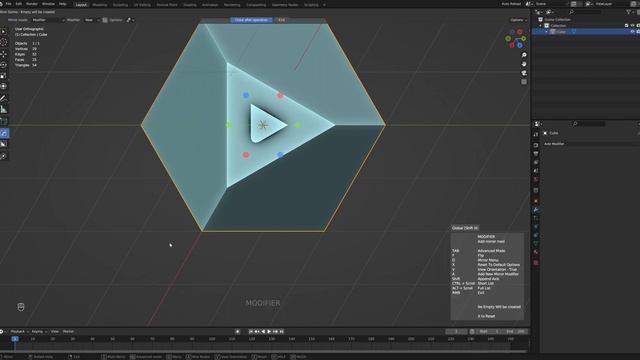640x360 pixels.
Task: Open the Output properties tab icon
Action: point(536,153)
